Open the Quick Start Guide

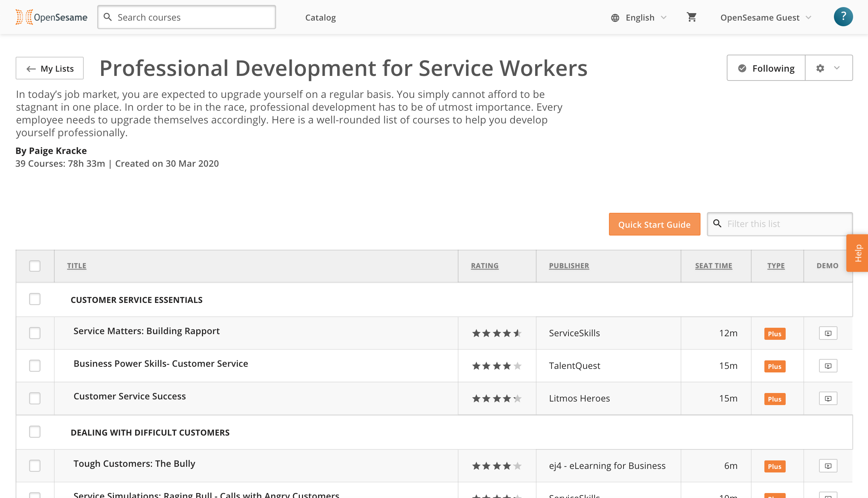point(654,224)
